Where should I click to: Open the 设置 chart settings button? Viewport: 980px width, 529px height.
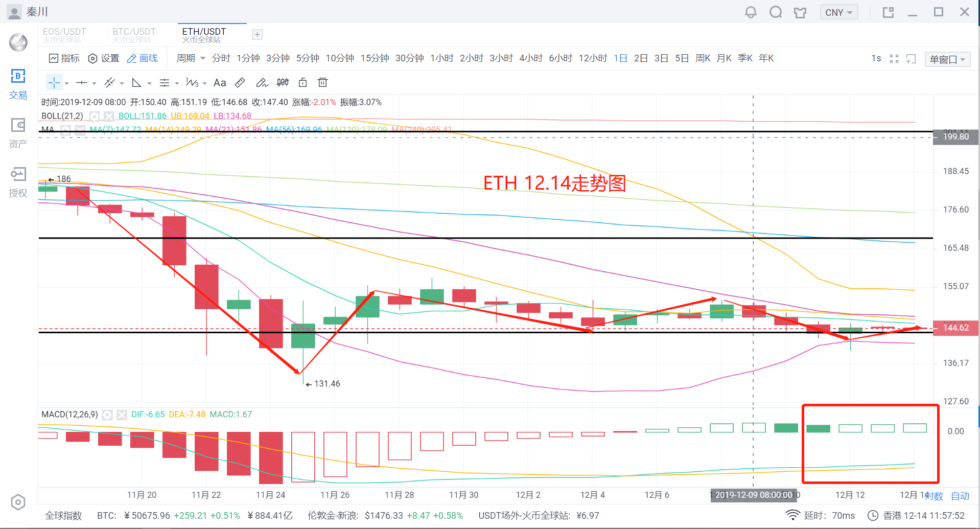(104, 58)
